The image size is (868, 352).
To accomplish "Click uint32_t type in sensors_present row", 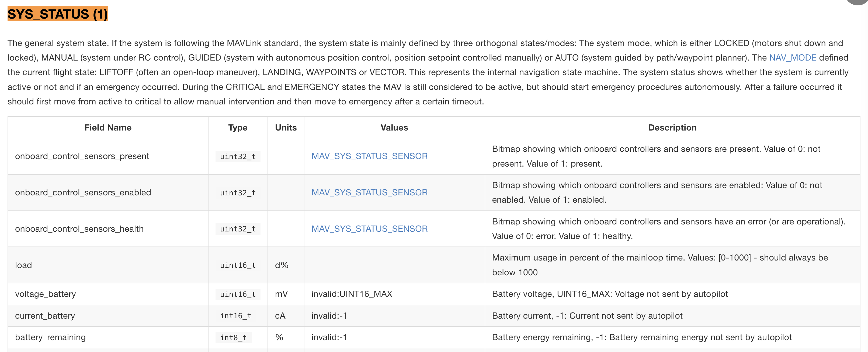I will pos(238,156).
